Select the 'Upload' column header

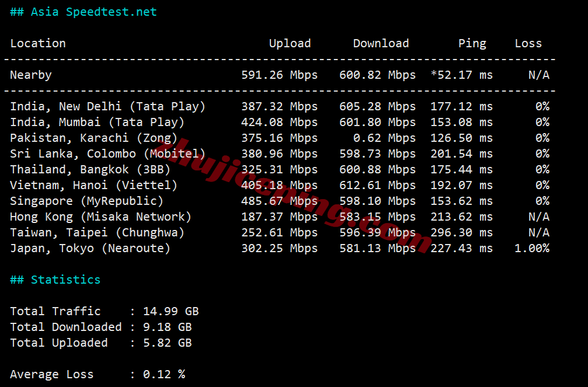click(x=290, y=44)
